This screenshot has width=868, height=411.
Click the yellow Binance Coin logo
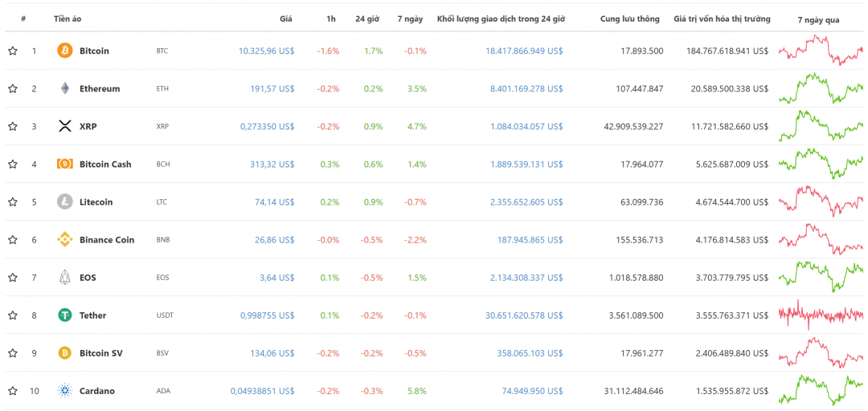[x=65, y=239]
